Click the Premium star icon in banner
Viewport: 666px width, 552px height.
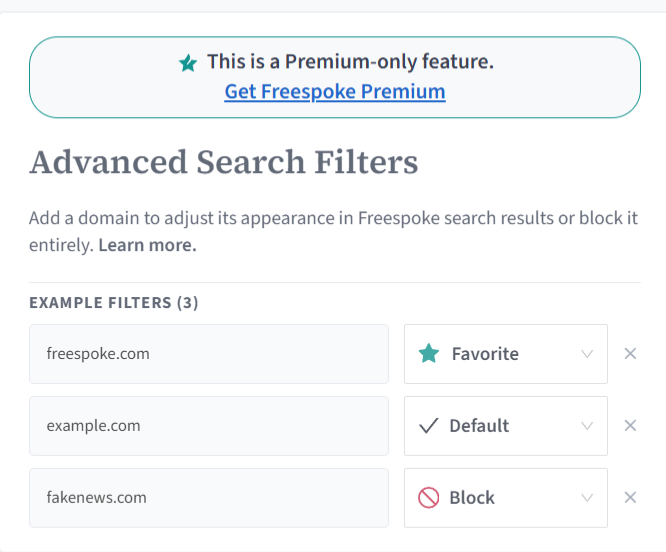188,63
